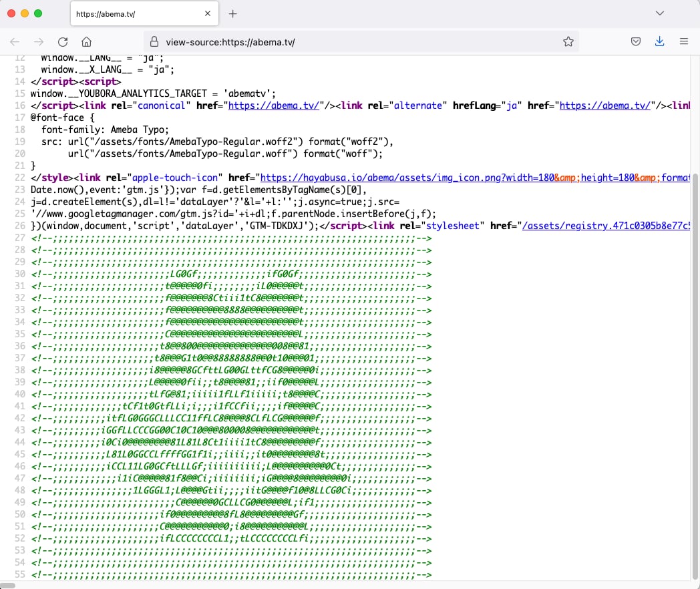Click the j=d.createElement(s) code line

214,202
